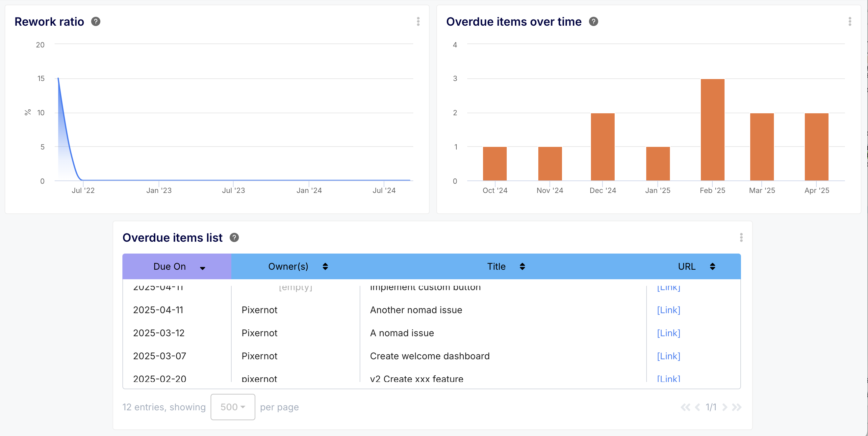Click help icon next to Overdue items over time
Screen dimensions: 868x436
point(593,22)
